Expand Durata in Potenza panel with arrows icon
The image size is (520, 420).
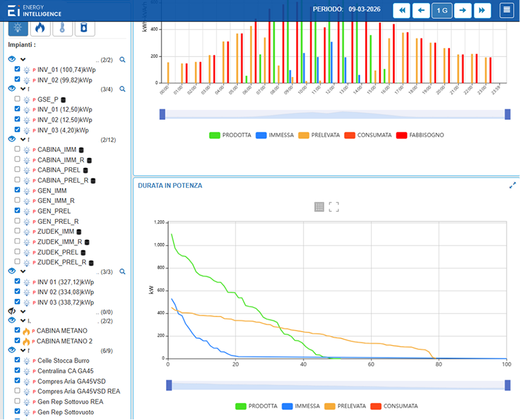[512, 185]
